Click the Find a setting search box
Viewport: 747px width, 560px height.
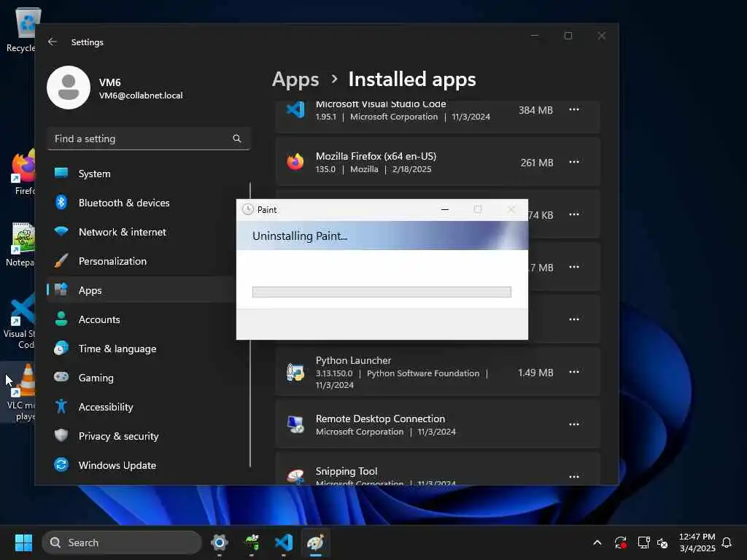149,139
